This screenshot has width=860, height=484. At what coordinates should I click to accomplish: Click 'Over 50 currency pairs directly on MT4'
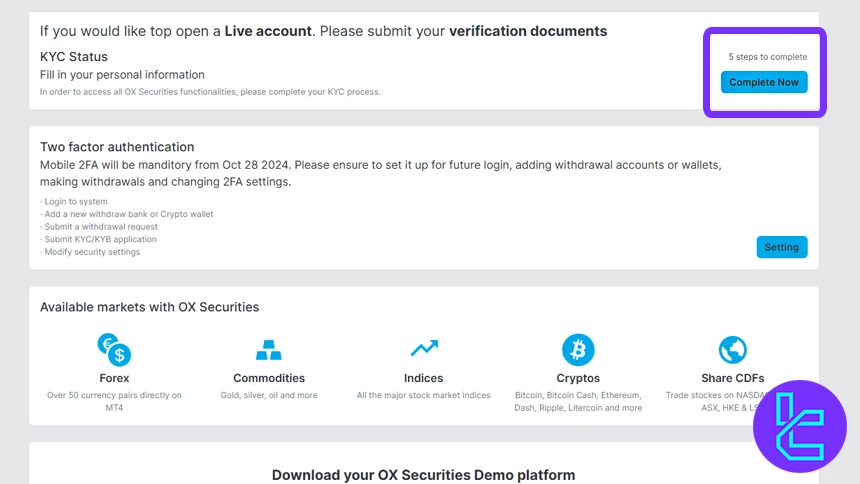pyautogui.click(x=114, y=401)
